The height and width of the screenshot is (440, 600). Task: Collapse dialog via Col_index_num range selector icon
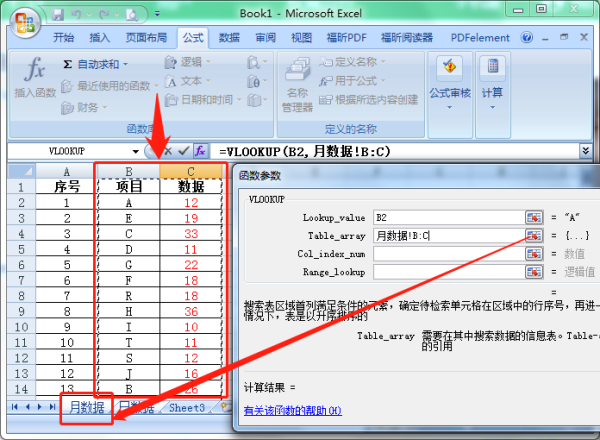coord(534,254)
